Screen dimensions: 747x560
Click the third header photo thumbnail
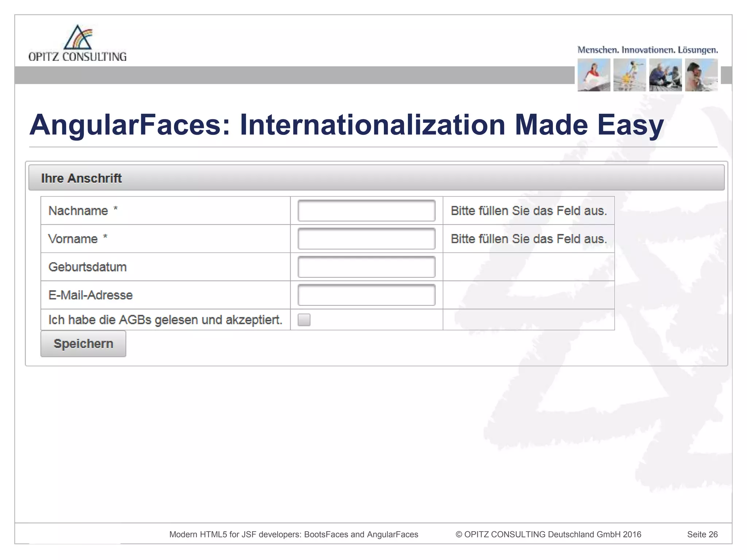pos(665,75)
